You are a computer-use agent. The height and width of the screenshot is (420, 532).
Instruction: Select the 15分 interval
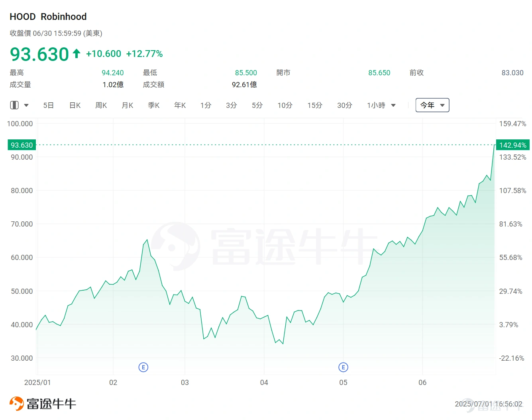(x=315, y=105)
